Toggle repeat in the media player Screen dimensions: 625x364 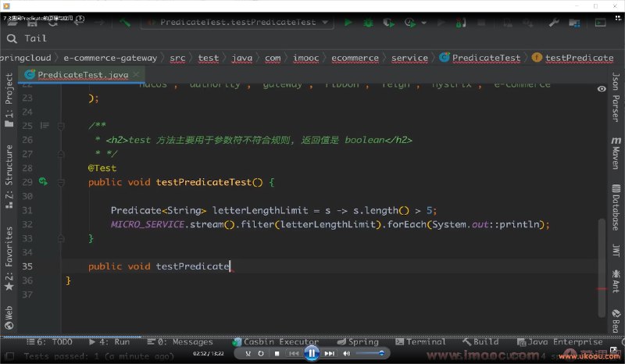coord(261,353)
